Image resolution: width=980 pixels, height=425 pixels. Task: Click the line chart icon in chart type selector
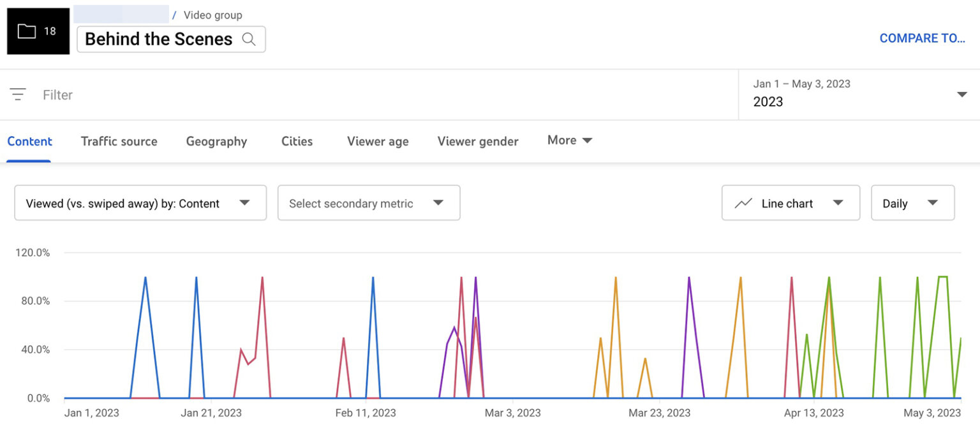tap(743, 202)
